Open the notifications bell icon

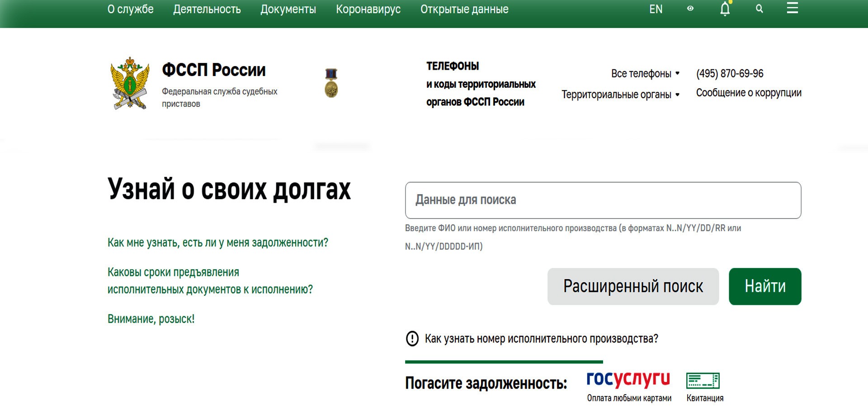pyautogui.click(x=725, y=9)
